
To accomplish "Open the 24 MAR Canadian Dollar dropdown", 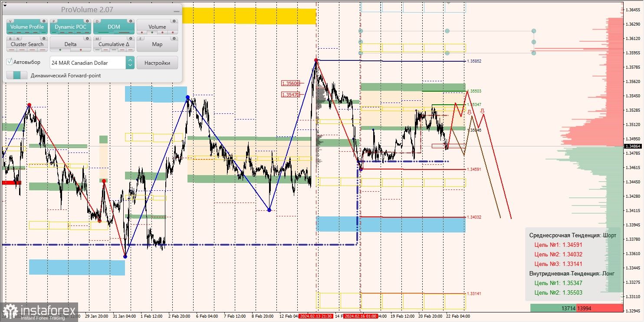I will tap(92, 63).
